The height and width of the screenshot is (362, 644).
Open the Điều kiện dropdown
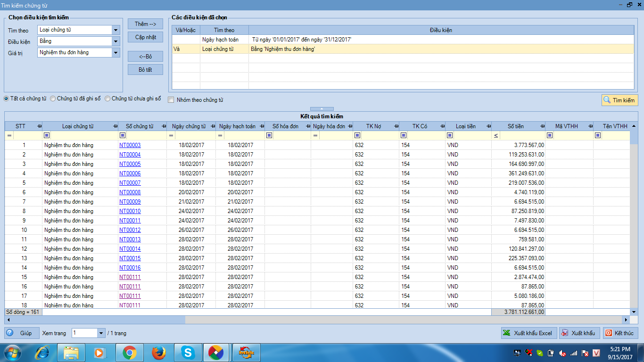tap(116, 41)
